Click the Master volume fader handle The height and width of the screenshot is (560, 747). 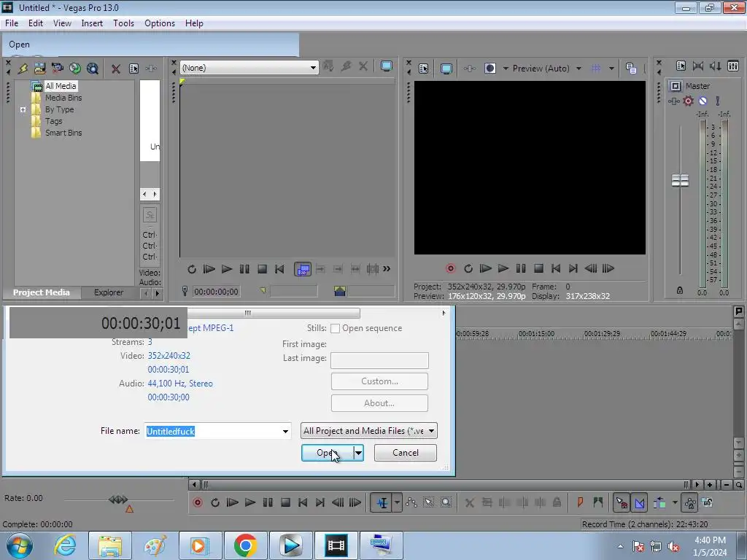pyautogui.click(x=680, y=181)
